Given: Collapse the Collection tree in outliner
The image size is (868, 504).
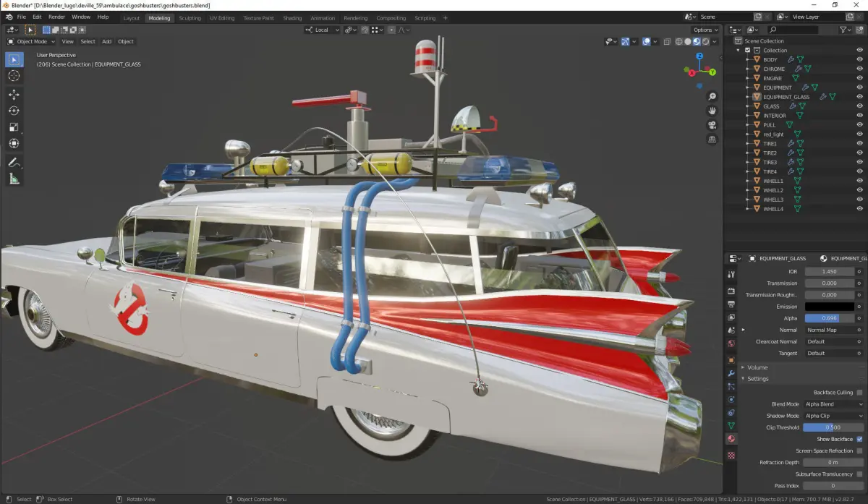Looking at the screenshot, I should (x=739, y=51).
